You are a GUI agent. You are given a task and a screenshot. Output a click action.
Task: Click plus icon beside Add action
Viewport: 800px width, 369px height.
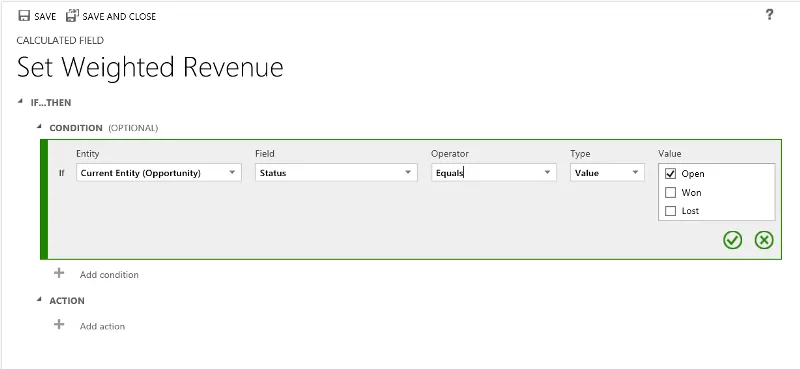tap(59, 325)
